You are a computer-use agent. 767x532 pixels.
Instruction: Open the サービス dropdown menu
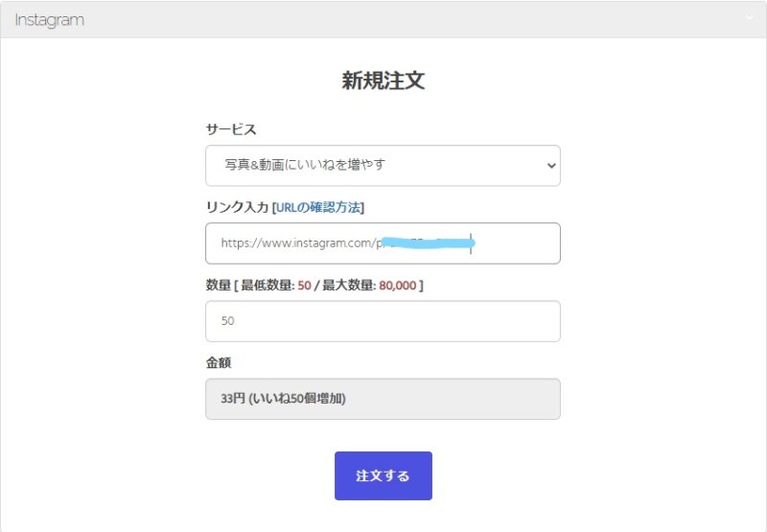383,165
